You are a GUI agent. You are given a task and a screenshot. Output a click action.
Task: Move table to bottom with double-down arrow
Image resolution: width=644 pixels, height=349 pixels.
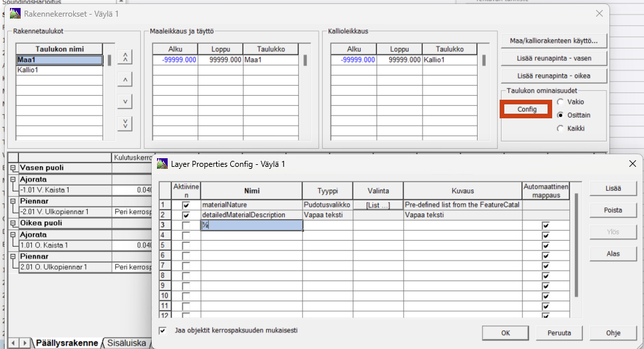coord(125,123)
